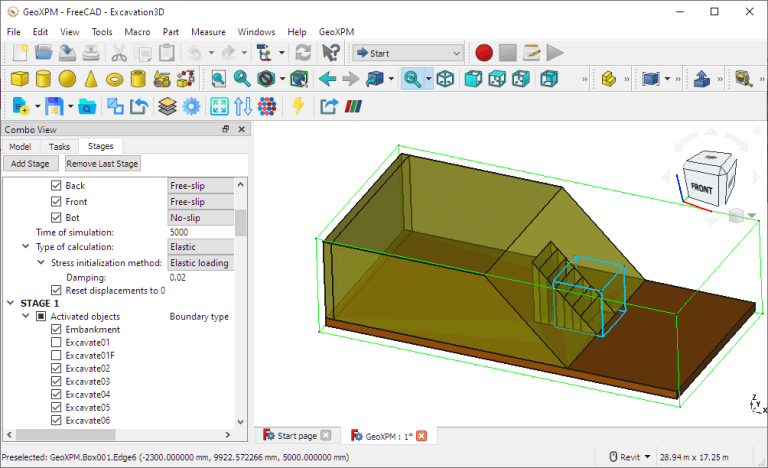Viewport: 768px width, 468px height.
Task: Open the Start workbench selector dropdown
Action: point(408,52)
